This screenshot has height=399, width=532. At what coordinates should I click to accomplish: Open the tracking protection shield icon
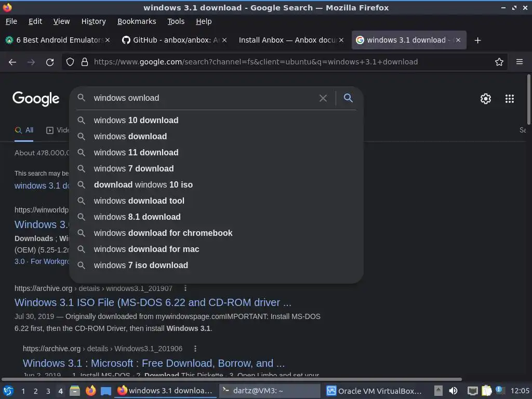[x=70, y=62]
